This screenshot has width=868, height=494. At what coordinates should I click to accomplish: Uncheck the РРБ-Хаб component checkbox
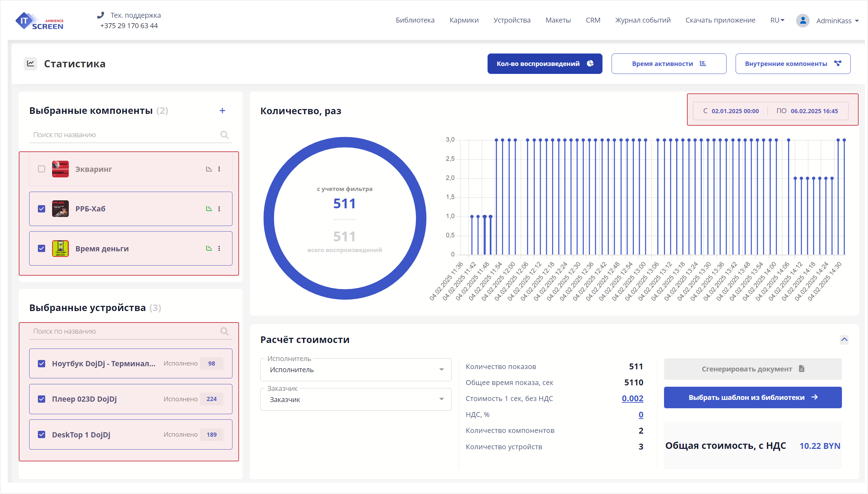(42, 209)
